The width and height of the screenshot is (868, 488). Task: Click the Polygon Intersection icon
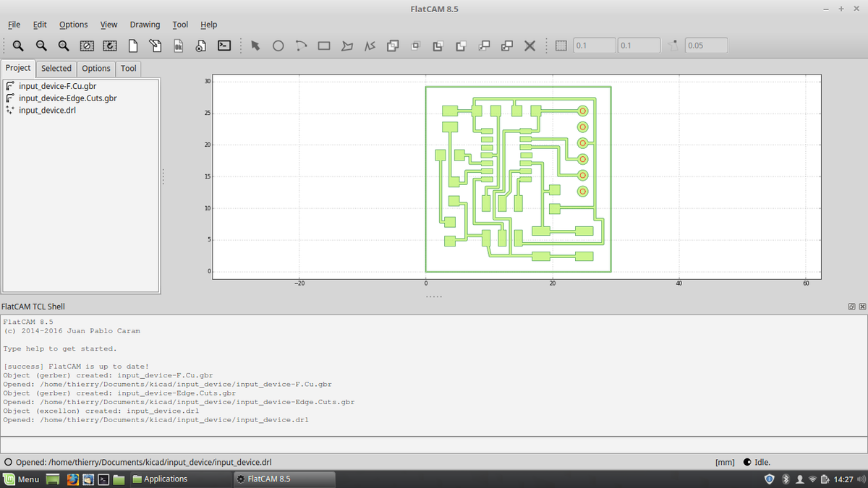pos(415,46)
